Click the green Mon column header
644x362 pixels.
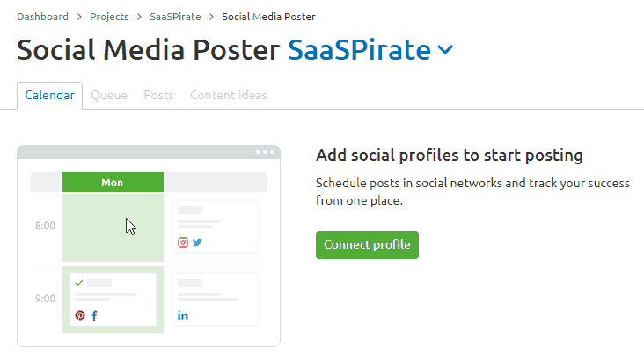pyautogui.click(x=113, y=183)
